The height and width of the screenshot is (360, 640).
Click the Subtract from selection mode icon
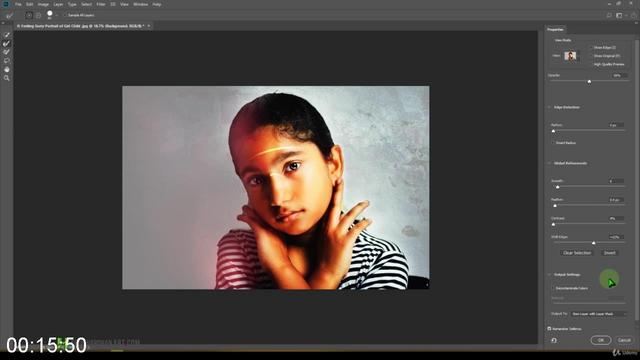[x=39, y=16]
